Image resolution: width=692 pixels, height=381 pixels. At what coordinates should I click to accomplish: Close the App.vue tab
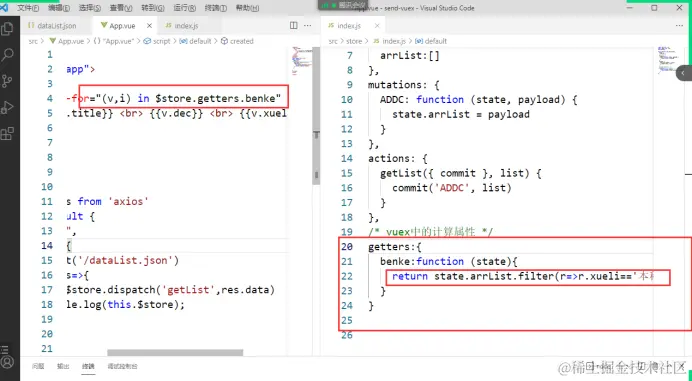[149, 26]
